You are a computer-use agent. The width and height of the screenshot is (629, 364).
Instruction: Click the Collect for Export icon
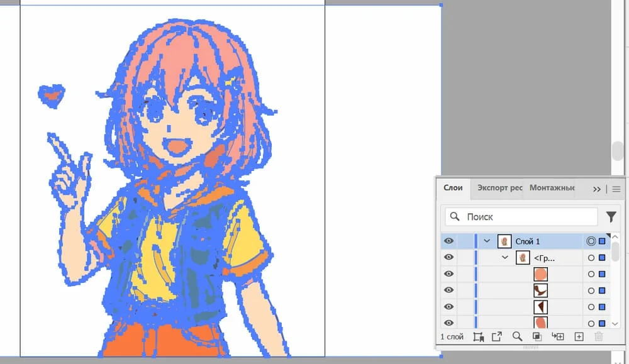478,337
